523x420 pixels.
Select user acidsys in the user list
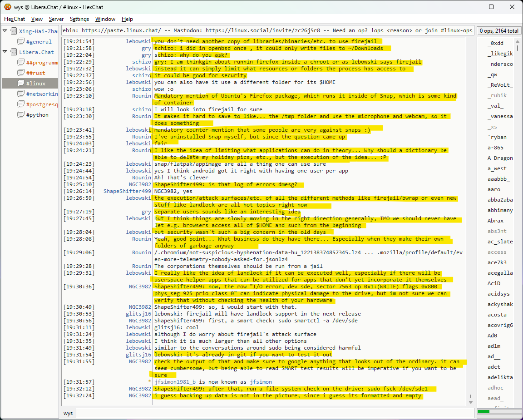(498, 294)
